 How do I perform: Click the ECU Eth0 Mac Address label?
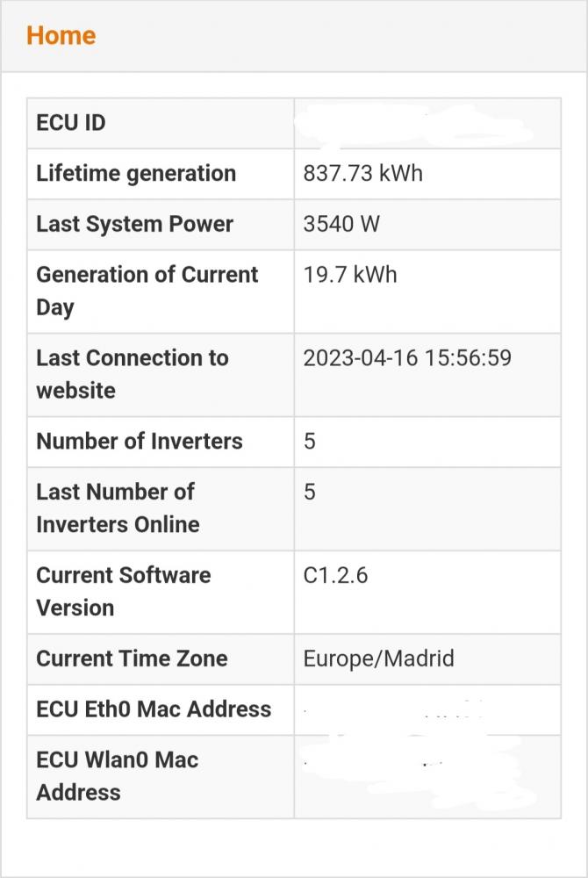pos(154,709)
